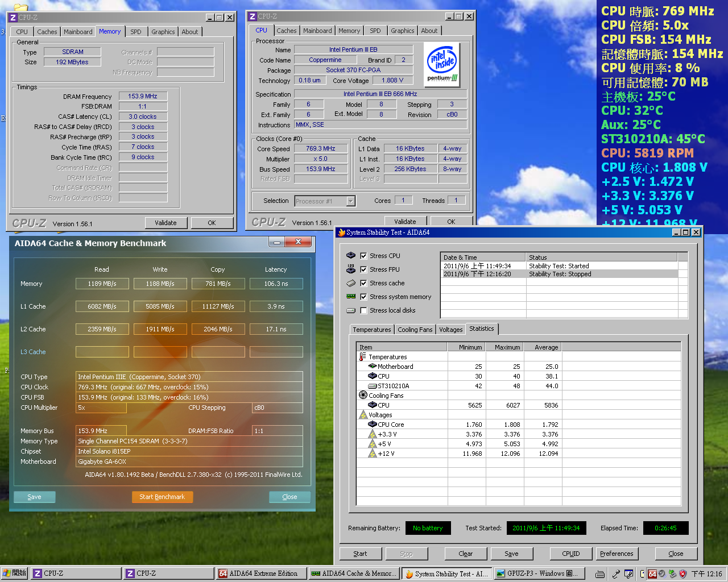The height and width of the screenshot is (582, 728).
Task: Open Preferences in System Stability Test
Action: [617, 554]
